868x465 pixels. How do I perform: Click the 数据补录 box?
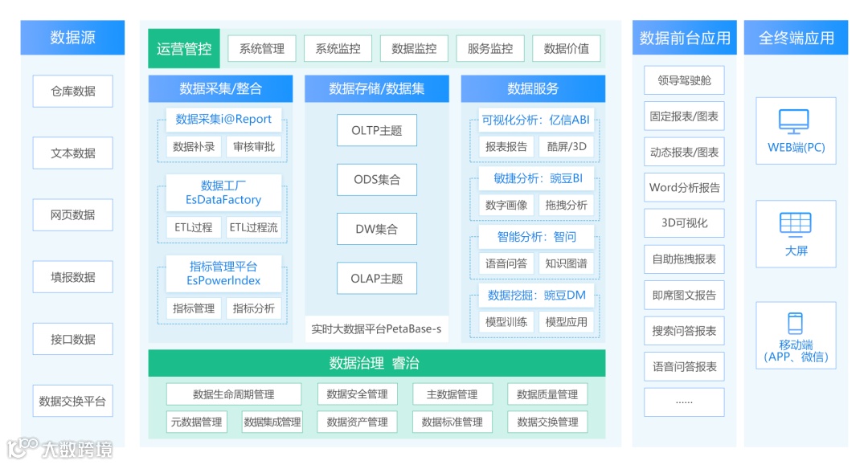point(194,146)
